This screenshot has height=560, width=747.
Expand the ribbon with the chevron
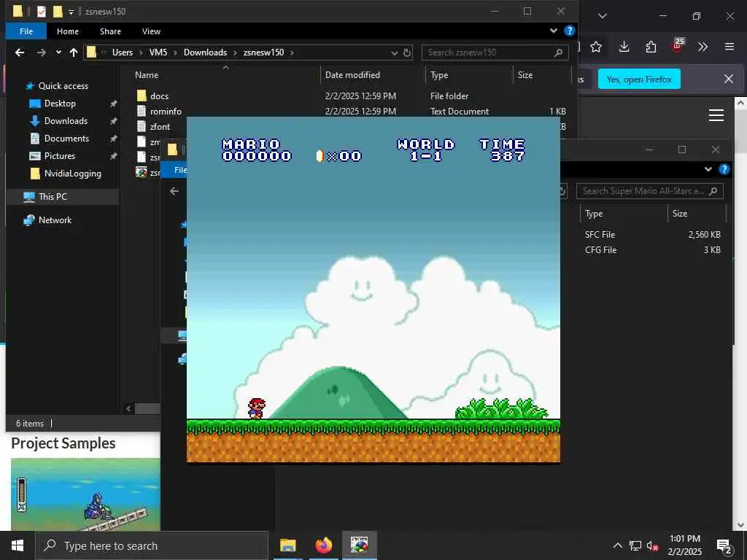554,31
